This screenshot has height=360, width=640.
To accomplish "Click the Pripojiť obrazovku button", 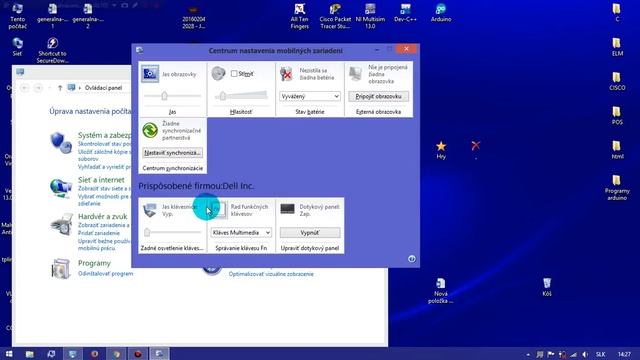I will pos(378,96).
